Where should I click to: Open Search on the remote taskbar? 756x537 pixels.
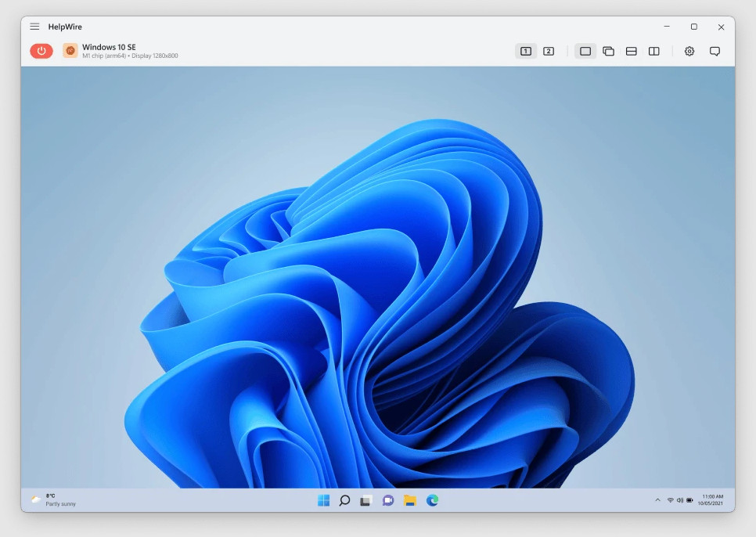pos(344,500)
